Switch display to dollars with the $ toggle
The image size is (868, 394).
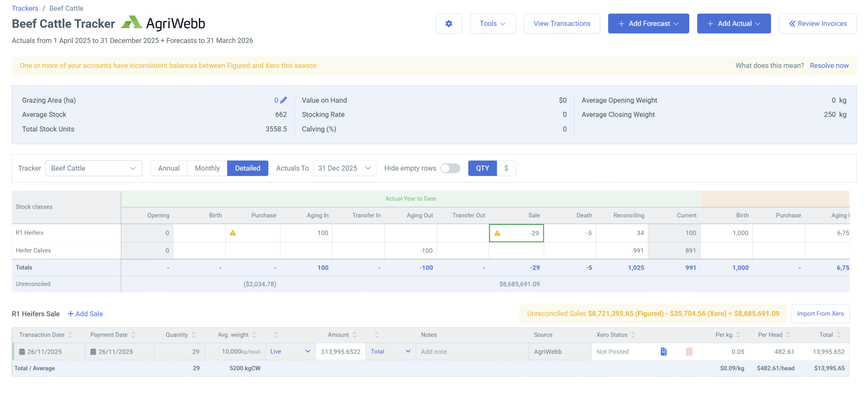click(506, 168)
